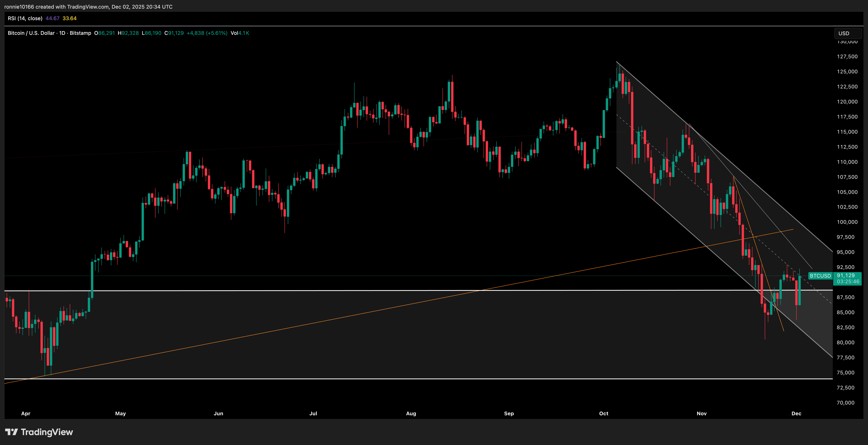Viewport: 868px width, 445px height.
Task: Select the BTCUSD price tag on the scale
Action: click(820, 276)
